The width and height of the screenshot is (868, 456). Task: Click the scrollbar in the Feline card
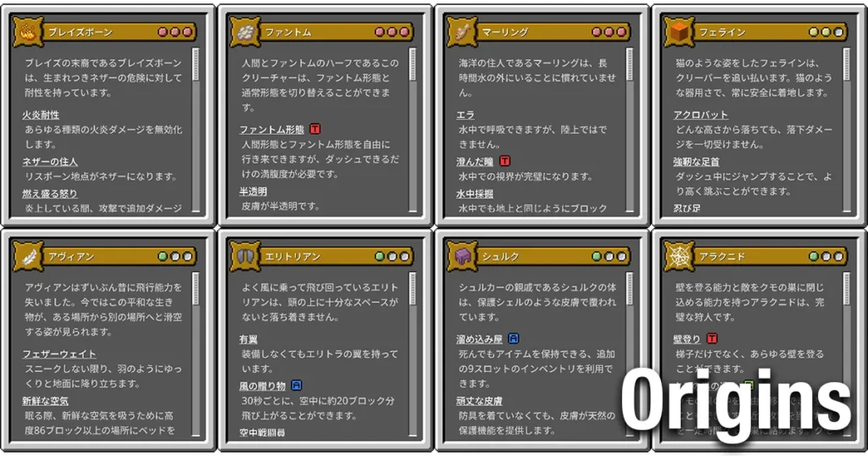coord(847,130)
